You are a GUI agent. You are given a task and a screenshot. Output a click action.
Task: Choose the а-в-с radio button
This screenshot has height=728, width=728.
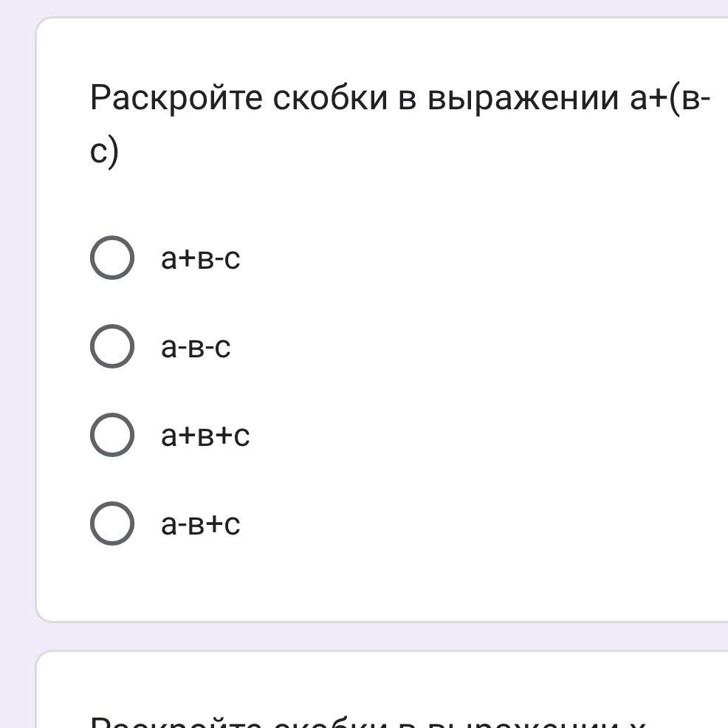pyautogui.click(x=111, y=346)
